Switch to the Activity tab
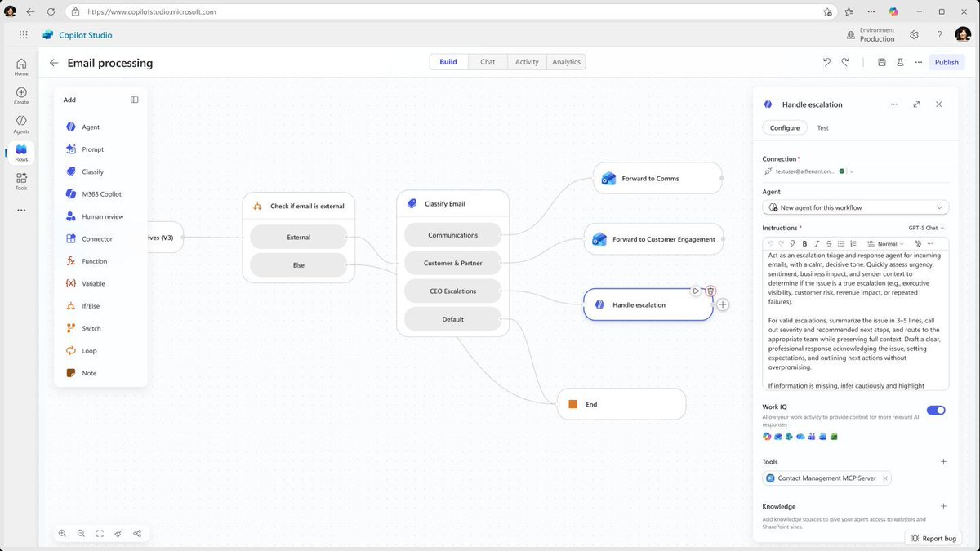Screen dimensions: 980x551 [x=527, y=62]
